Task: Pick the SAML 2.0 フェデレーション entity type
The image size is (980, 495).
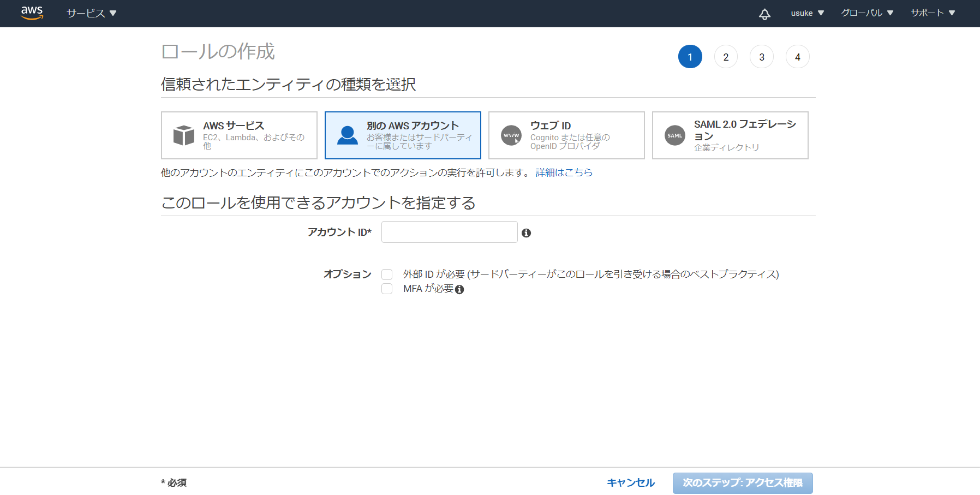Action: tap(730, 135)
